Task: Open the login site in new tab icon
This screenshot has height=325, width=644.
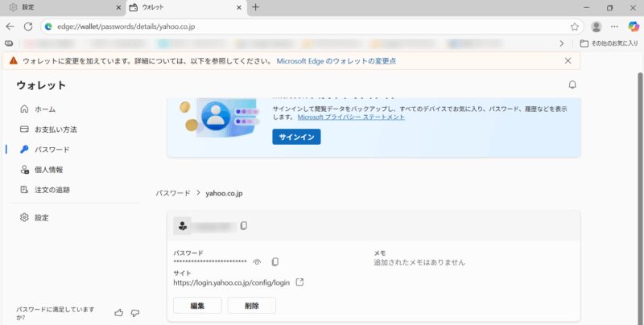Action: click(x=299, y=282)
